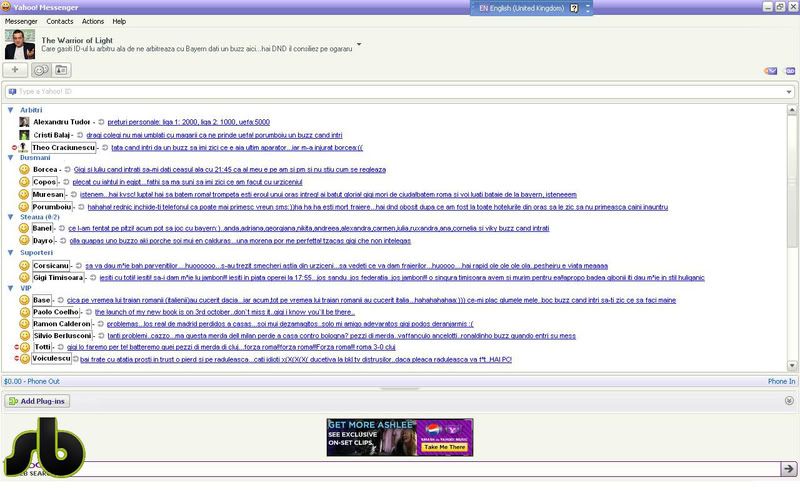Click Voiculescu smiley status icon
The width and height of the screenshot is (800, 500).
(25, 359)
